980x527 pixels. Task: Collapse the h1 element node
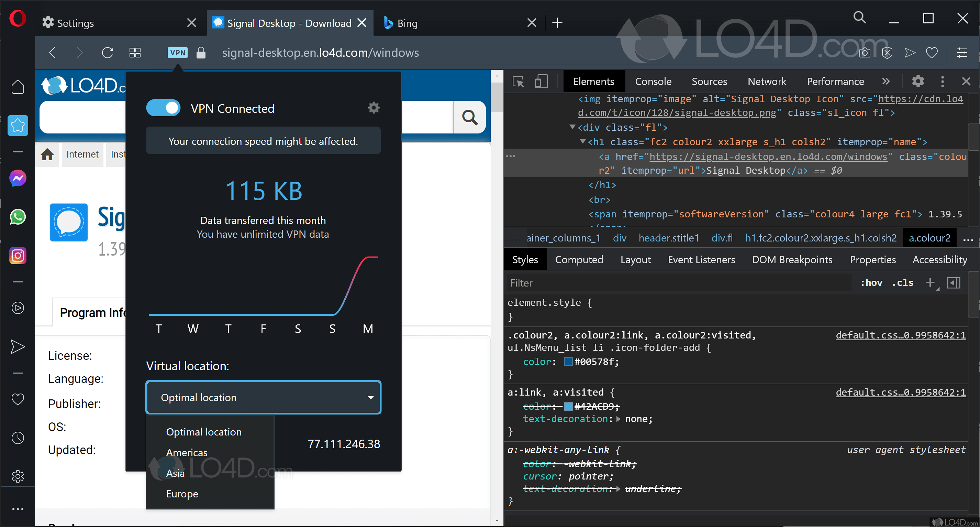click(x=582, y=142)
